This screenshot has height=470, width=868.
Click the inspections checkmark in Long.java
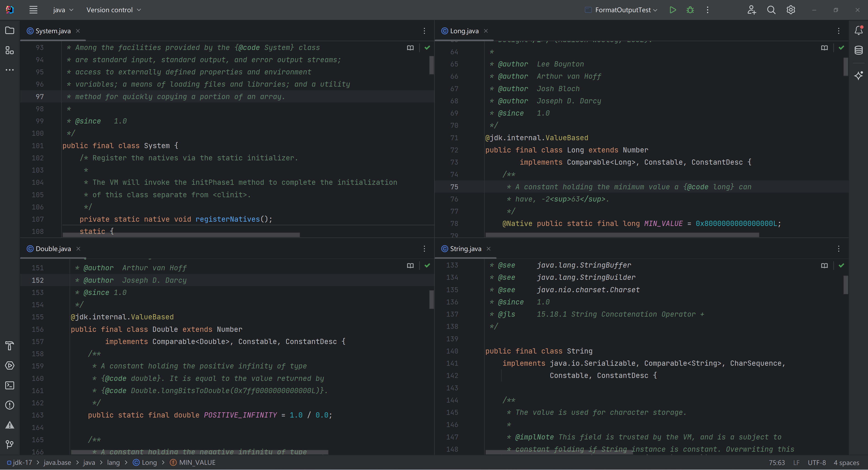click(841, 48)
